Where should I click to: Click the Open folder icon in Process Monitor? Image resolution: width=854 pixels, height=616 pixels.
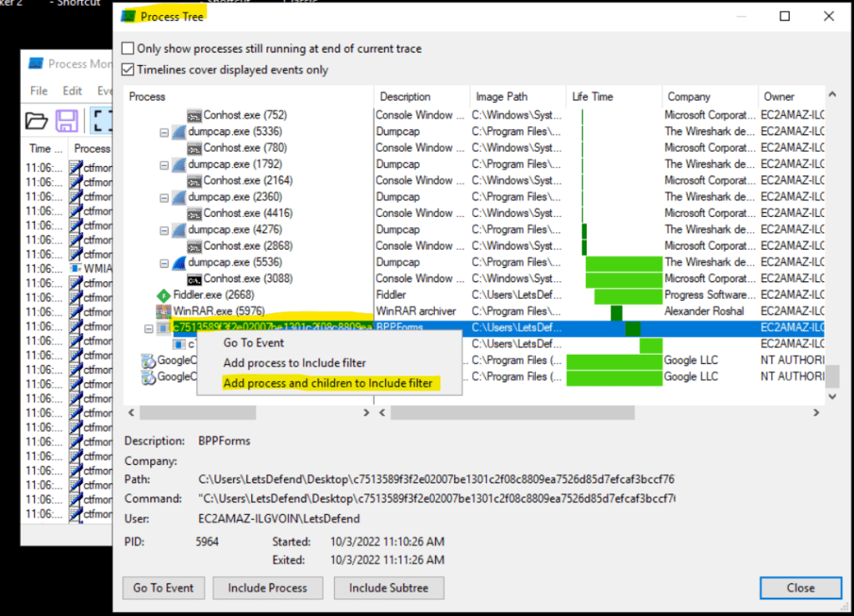pos(36,121)
